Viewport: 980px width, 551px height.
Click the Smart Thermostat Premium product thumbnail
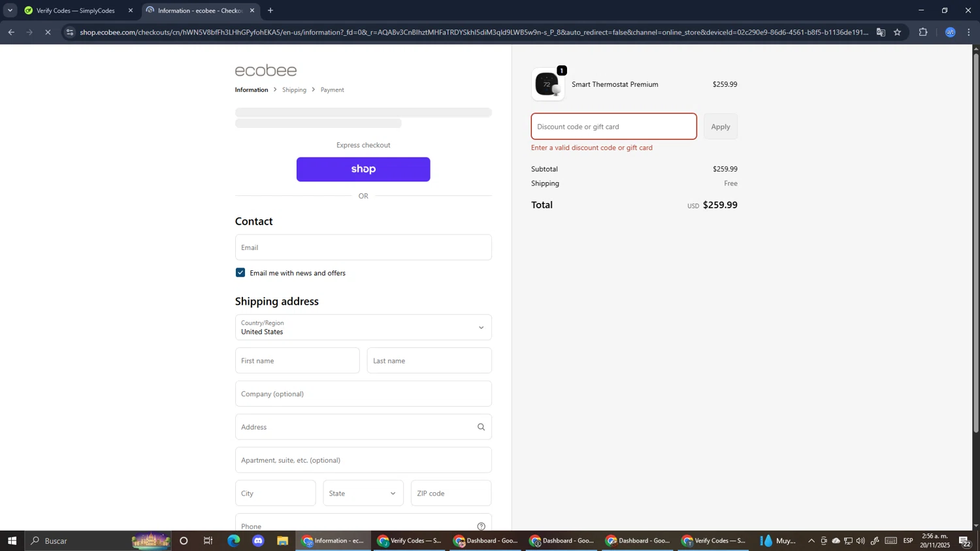pyautogui.click(x=547, y=84)
